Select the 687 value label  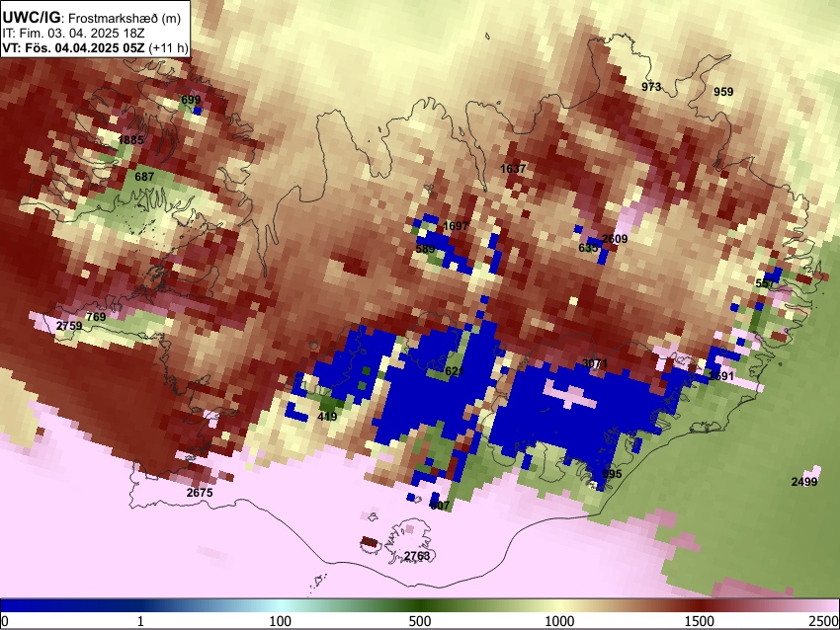pos(144,177)
